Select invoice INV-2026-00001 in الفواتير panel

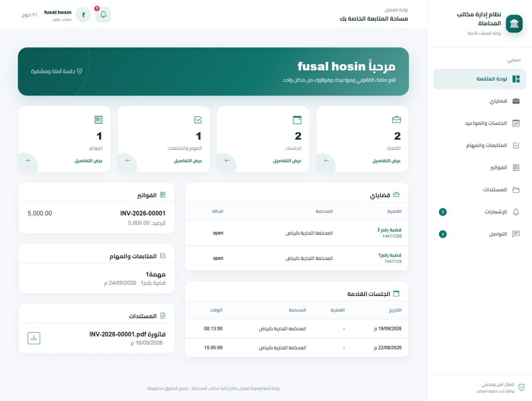(143, 213)
